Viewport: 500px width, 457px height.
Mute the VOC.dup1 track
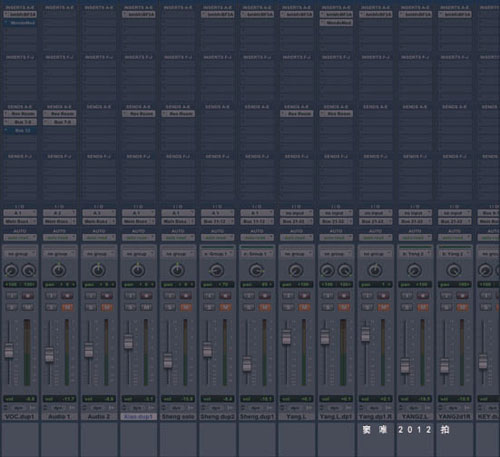click(28, 307)
